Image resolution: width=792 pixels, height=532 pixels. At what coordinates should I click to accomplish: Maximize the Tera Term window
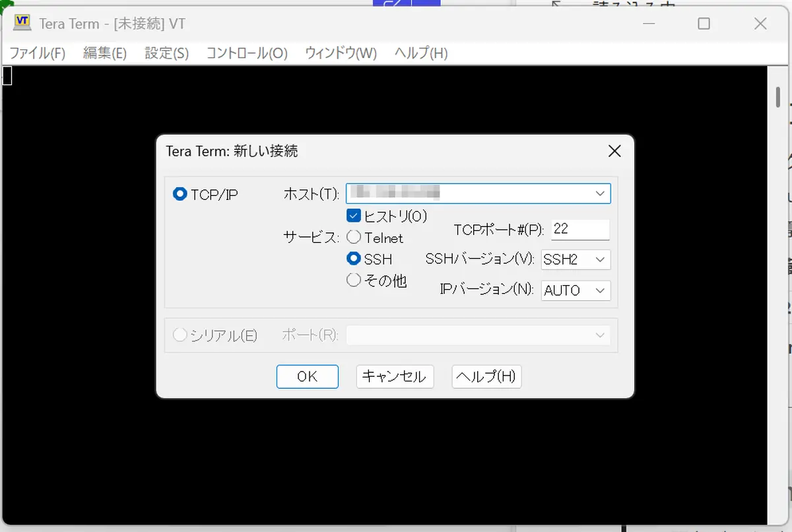tap(704, 24)
